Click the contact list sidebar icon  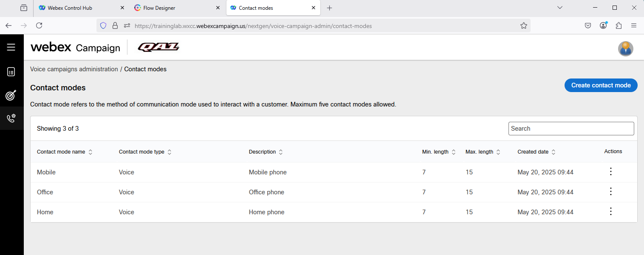tap(11, 72)
